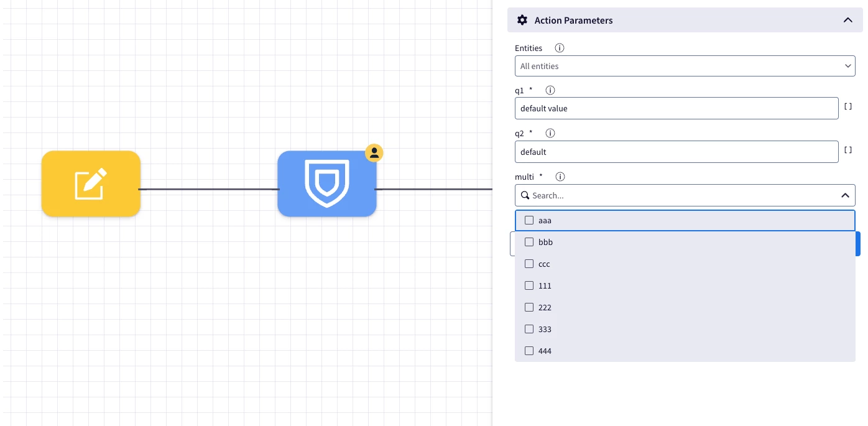Image resolution: width=868 pixels, height=426 pixels.
Task: Collapse the Action Parameters section
Action: 847,20
